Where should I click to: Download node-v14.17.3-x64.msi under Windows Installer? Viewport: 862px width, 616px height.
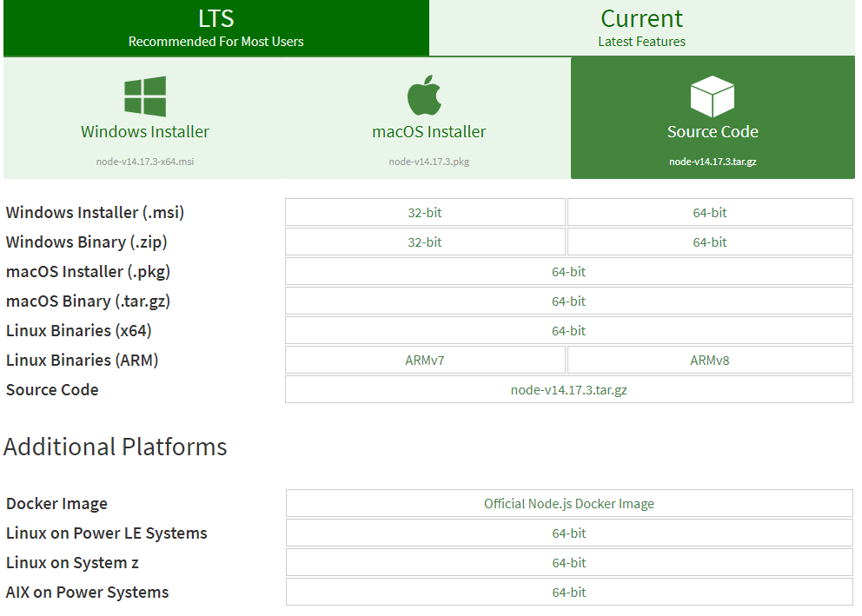[145, 162]
